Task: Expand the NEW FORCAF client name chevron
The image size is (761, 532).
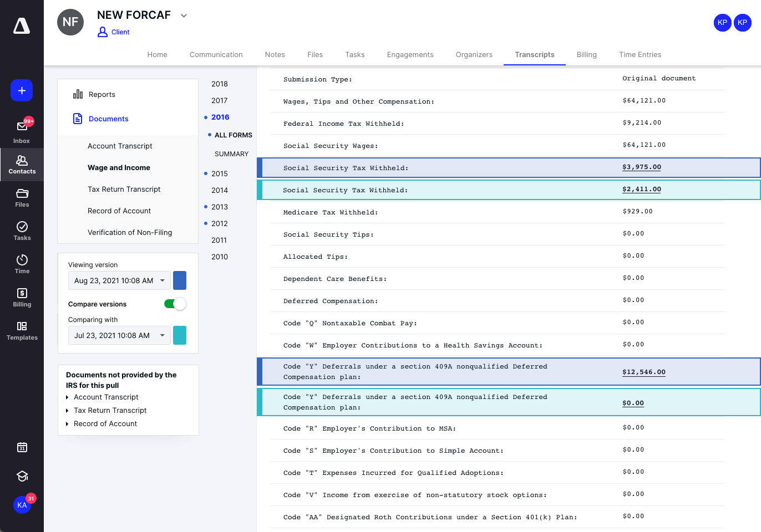Action: [x=184, y=16]
